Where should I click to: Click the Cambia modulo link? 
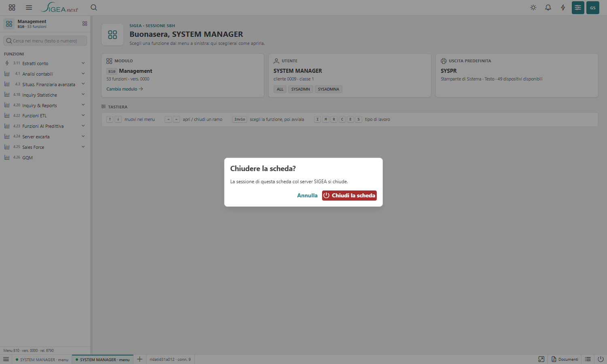click(x=125, y=89)
